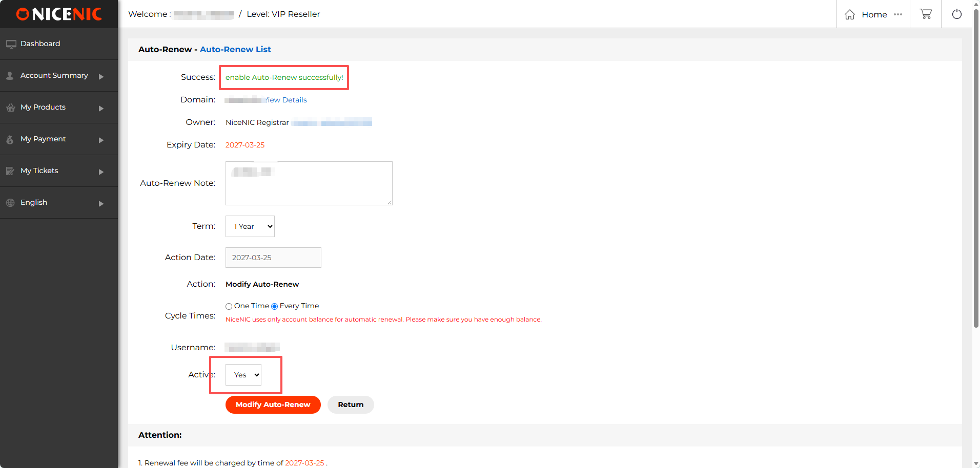Open the three-dots menu next to Home
Screen dimensions: 980x468
(x=898, y=14)
